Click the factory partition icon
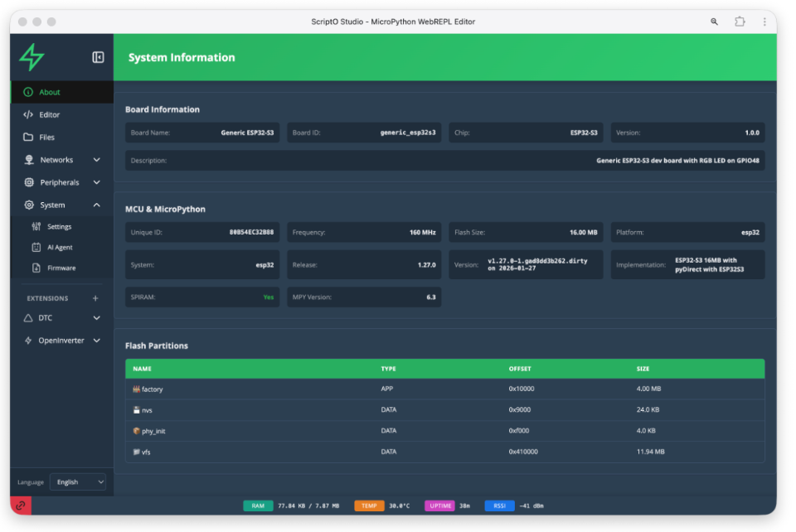 click(137, 389)
